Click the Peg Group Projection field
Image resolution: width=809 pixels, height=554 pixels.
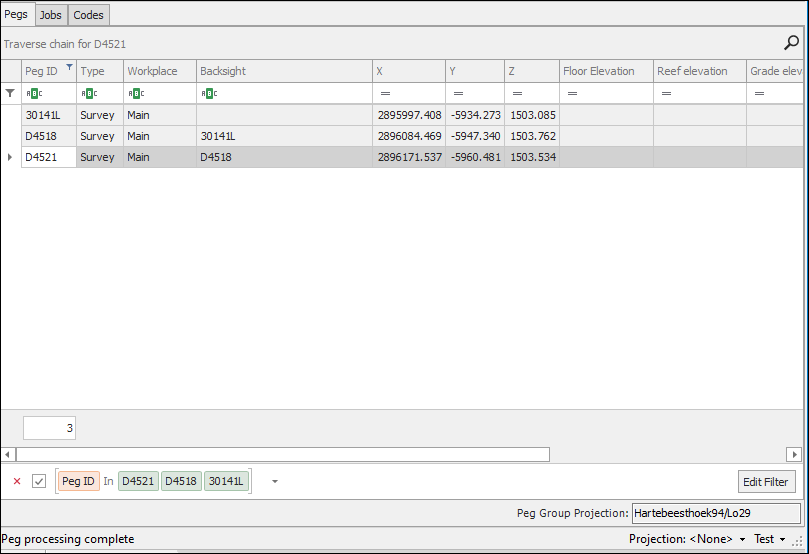[x=716, y=513]
